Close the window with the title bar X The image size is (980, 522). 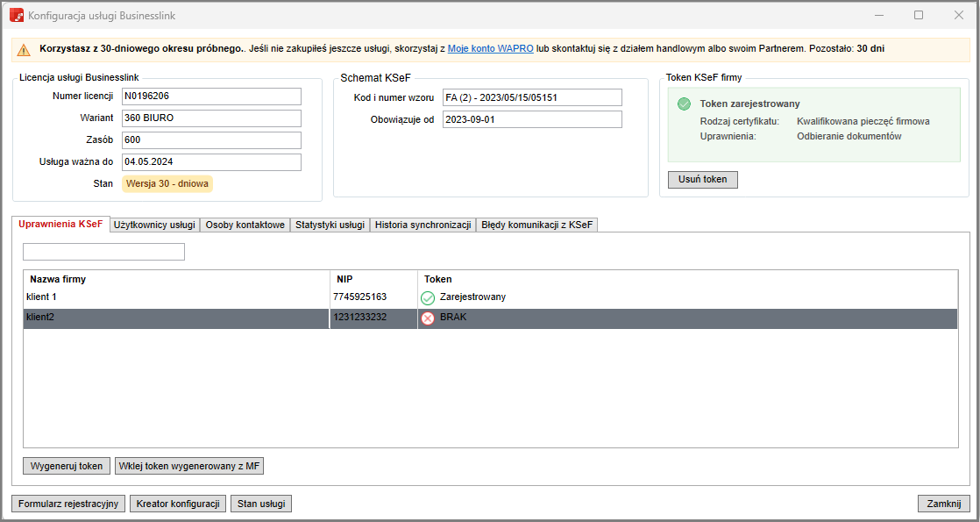coord(959,16)
